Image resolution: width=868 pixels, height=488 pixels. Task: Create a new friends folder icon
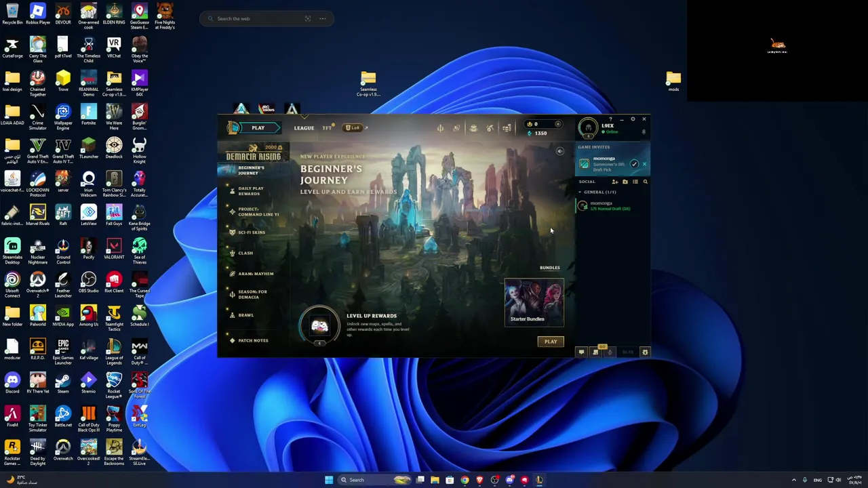coord(625,182)
